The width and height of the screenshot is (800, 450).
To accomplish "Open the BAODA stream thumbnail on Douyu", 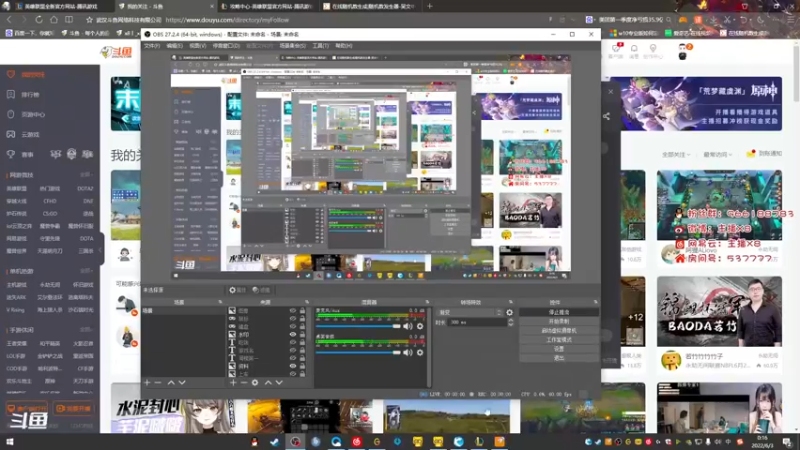I will pyautogui.click(x=719, y=311).
